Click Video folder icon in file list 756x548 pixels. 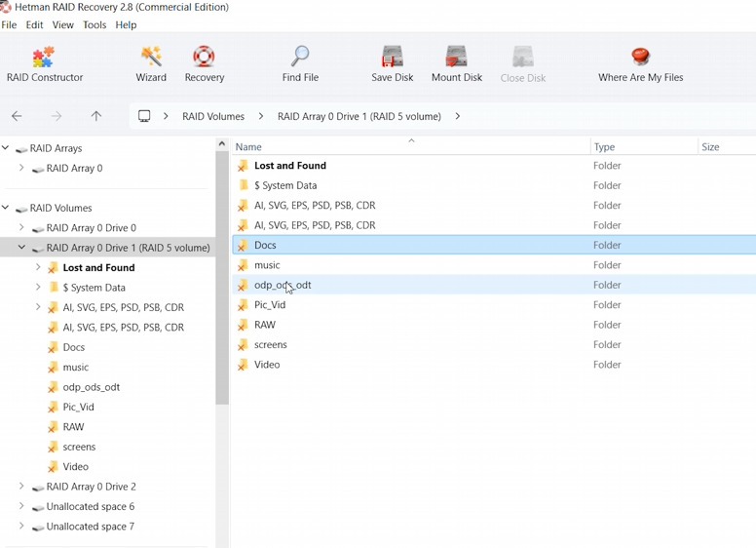tap(243, 365)
